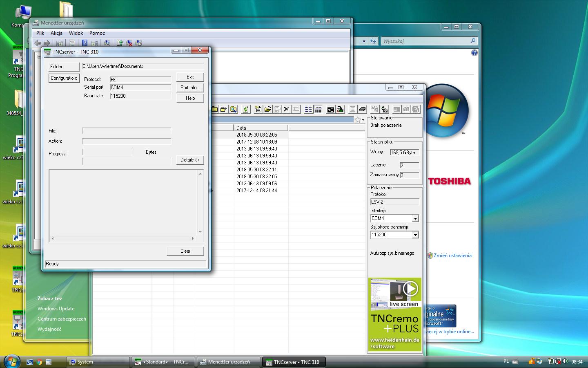
Task: Switch to Menedżer urządzeń taskbar button
Action: (x=229, y=362)
